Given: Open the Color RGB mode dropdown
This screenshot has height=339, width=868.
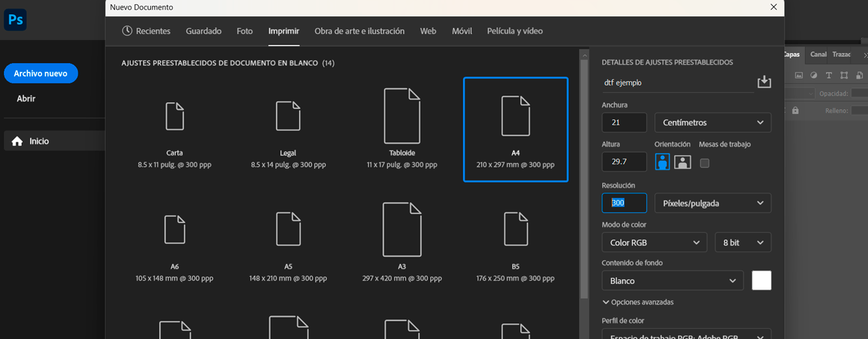Looking at the screenshot, I should click(x=655, y=243).
